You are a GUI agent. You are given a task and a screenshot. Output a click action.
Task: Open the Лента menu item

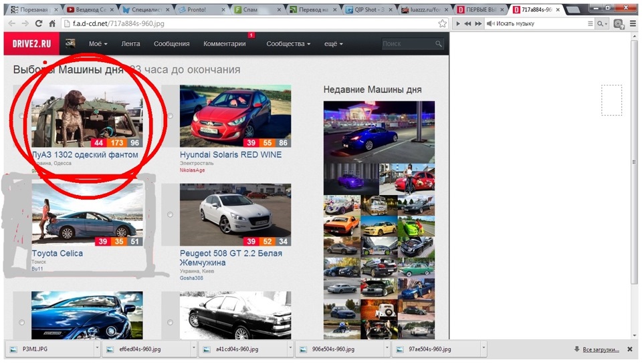pyautogui.click(x=130, y=44)
